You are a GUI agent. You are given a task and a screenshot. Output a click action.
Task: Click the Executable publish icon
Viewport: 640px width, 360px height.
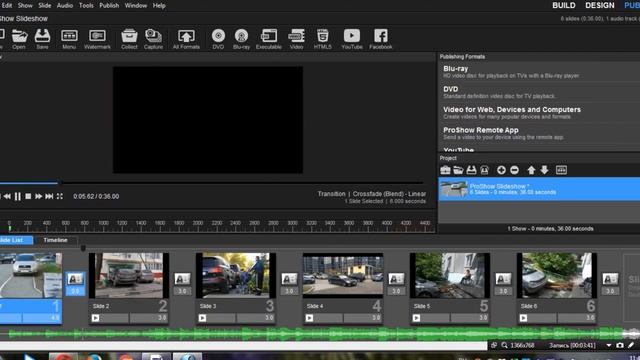[x=269, y=39]
